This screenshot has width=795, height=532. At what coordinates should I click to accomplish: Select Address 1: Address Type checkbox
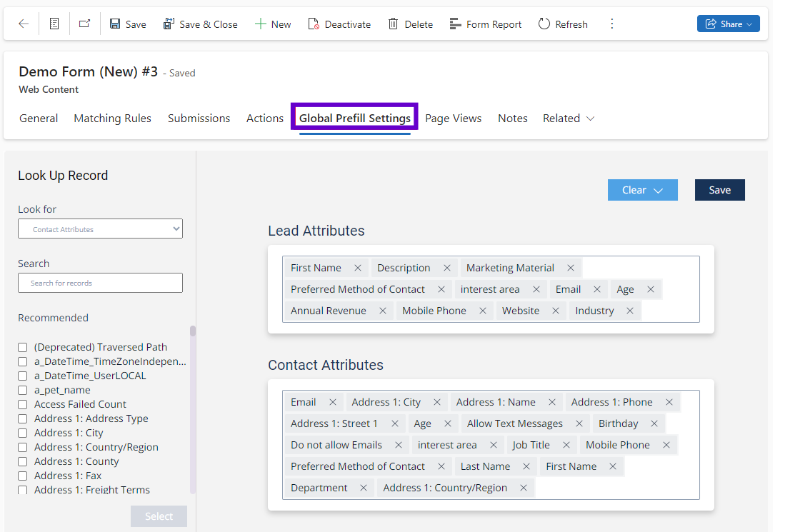click(x=22, y=419)
